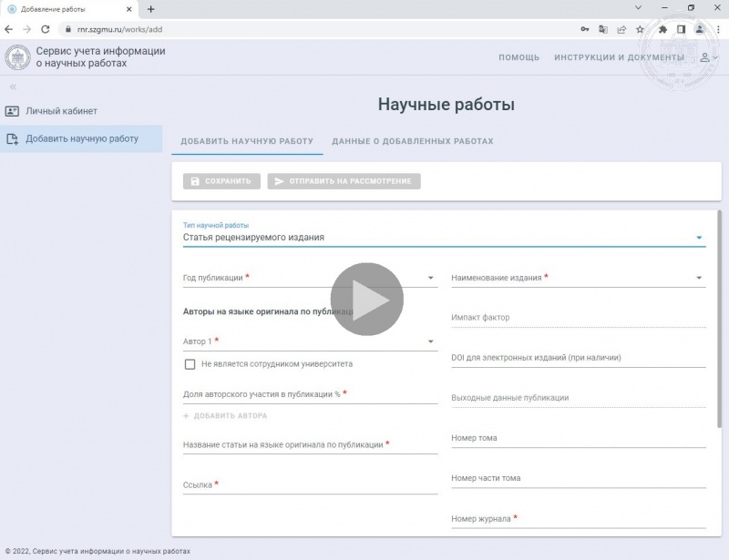Screen dimensions: 729x560
Task: Click the add document icon in sidebar
Action: 12,138
